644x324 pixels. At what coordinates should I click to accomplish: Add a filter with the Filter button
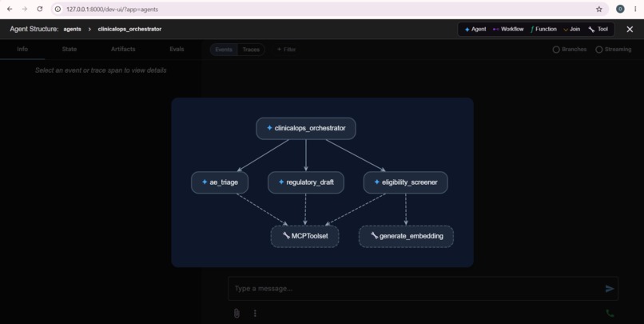click(x=286, y=50)
